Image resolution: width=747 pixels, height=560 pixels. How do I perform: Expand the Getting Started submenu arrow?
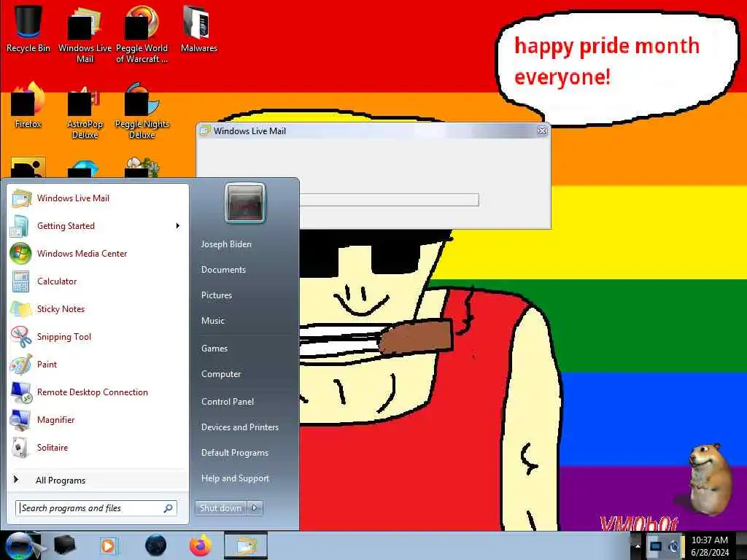pos(178,226)
